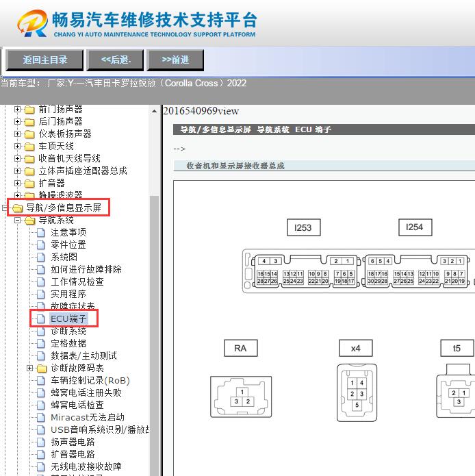475x476 pixels.
Task: Click the tree panel scroll-up arrow
Action: click(x=154, y=112)
